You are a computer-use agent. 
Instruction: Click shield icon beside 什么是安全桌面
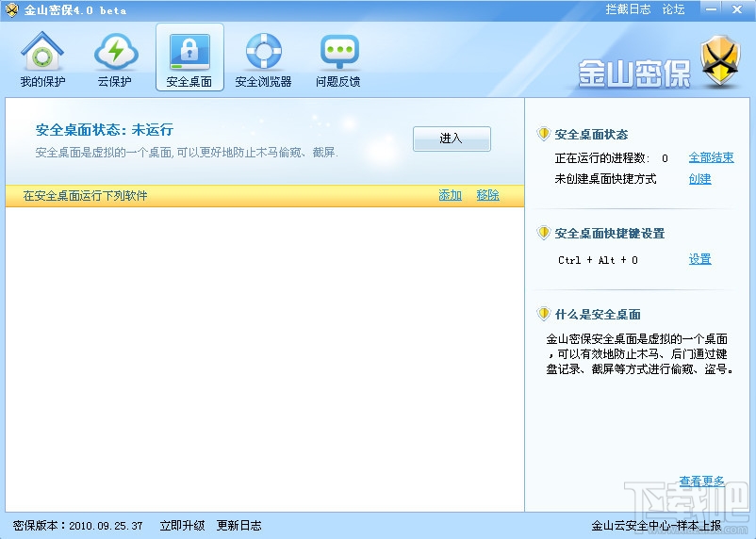[x=543, y=314]
